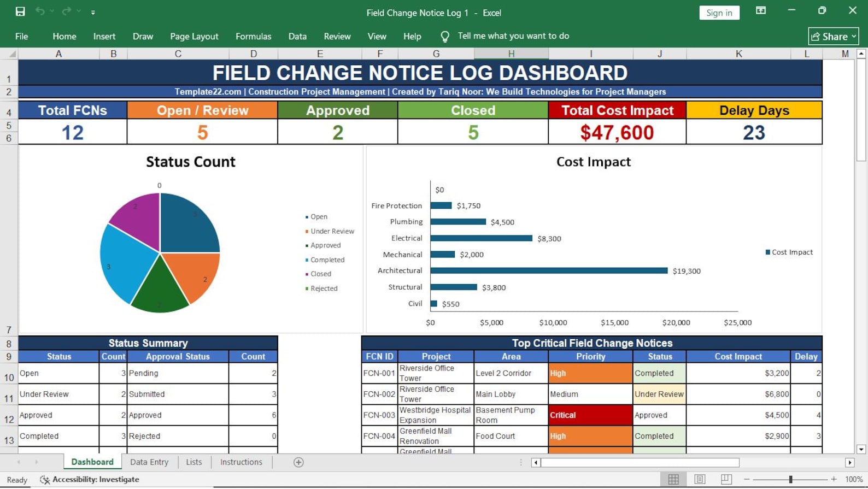Click the Tell me what you want to do box

pos(513,36)
